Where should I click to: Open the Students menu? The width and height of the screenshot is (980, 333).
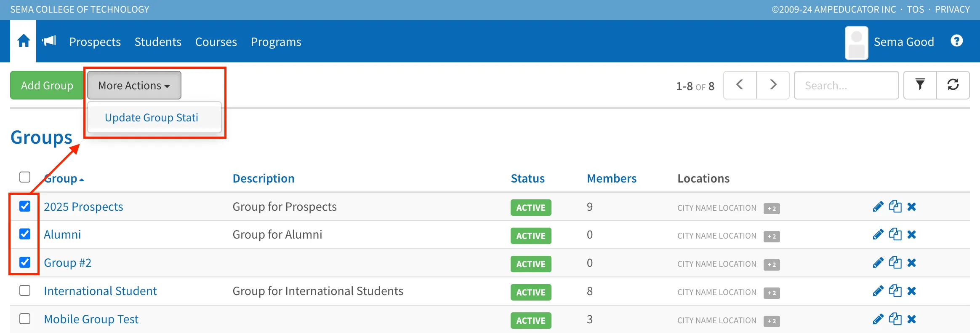(x=158, y=42)
